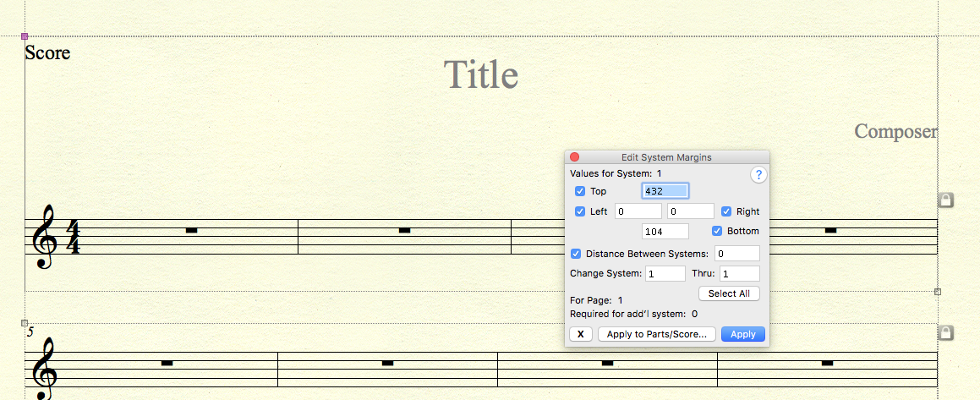This screenshot has height=400, width=980.
Task: Click the help question mark icon
Action: 758,175
